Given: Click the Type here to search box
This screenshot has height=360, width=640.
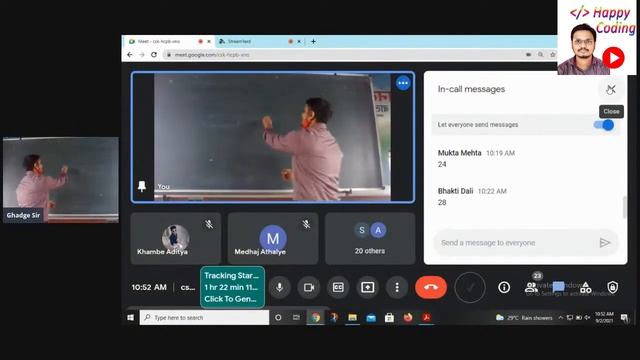Looking at the screenshot, I should [x=204, y=317].
